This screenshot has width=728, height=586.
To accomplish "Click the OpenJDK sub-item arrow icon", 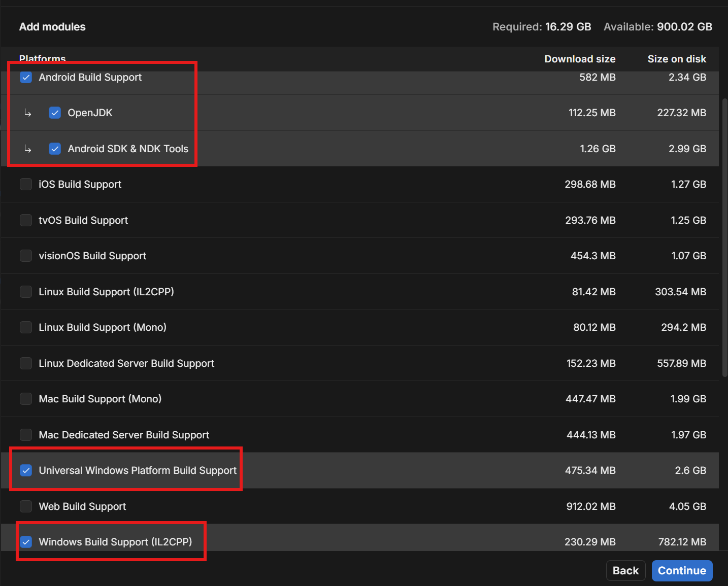I will 28,113.
